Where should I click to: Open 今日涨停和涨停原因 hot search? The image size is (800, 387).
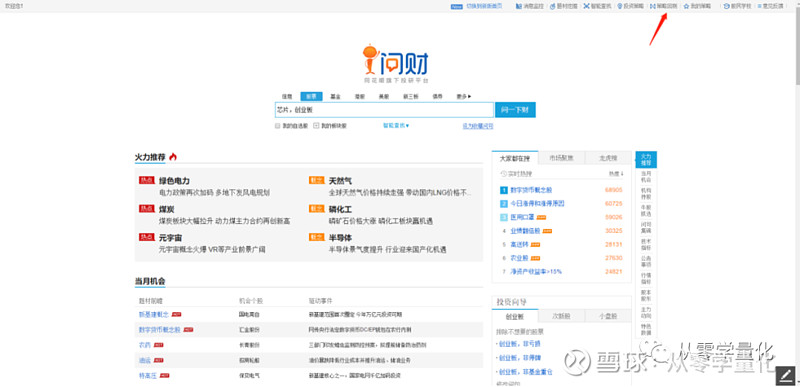point(537,203)
